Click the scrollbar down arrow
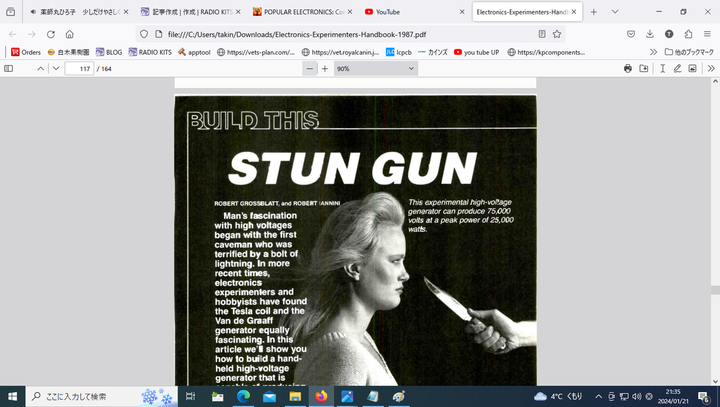This screenshot has height=407, width=720. [715, 381]
